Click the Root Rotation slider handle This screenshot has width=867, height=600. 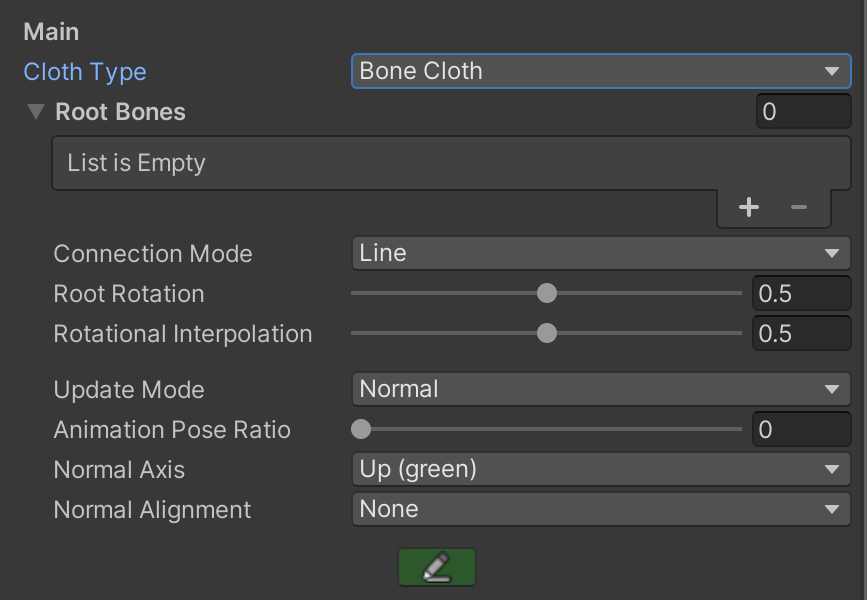(546, 294)
